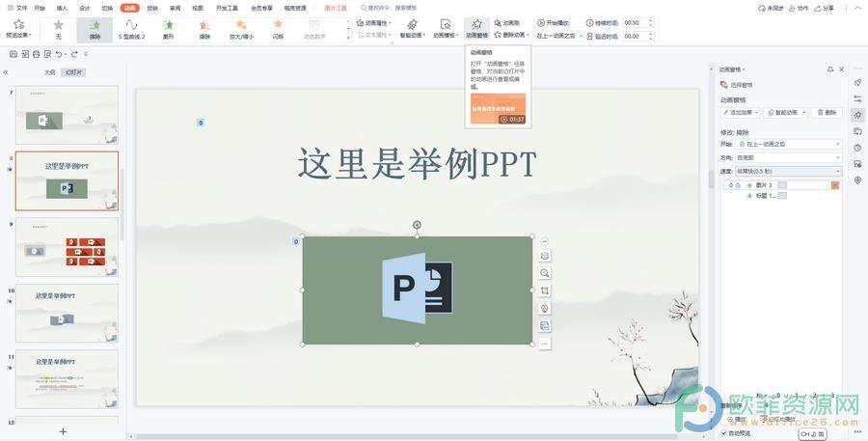Apply the 闪烁 flash animation effect
The width and height of the screenshot is (868, 441).
278,29
